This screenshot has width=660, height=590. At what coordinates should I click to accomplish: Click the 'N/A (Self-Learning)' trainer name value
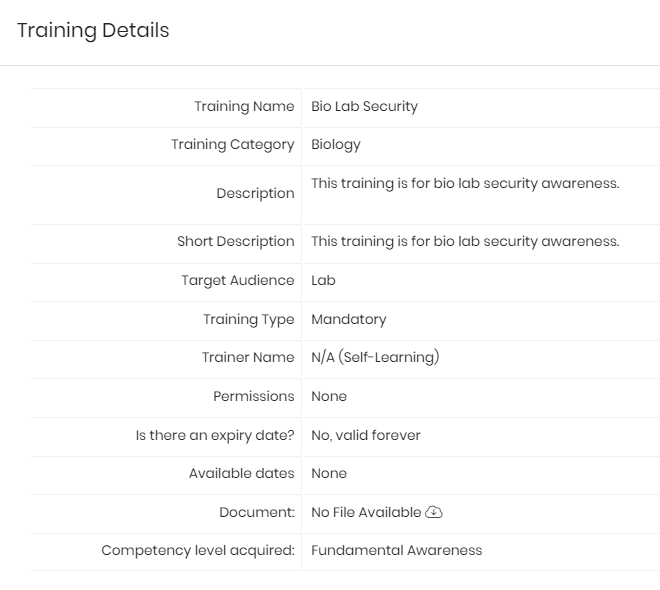point(375,357)
